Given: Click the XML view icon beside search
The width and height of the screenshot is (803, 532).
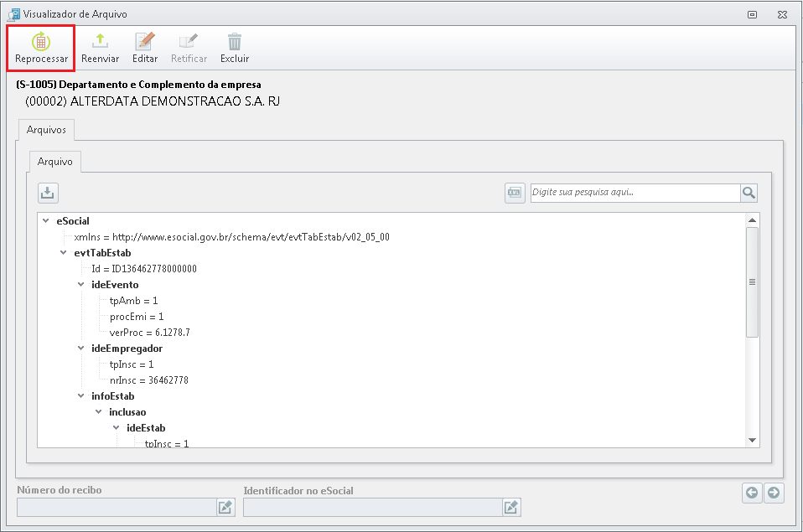Looking at the screenshot, I should click(x=514, y=193).
